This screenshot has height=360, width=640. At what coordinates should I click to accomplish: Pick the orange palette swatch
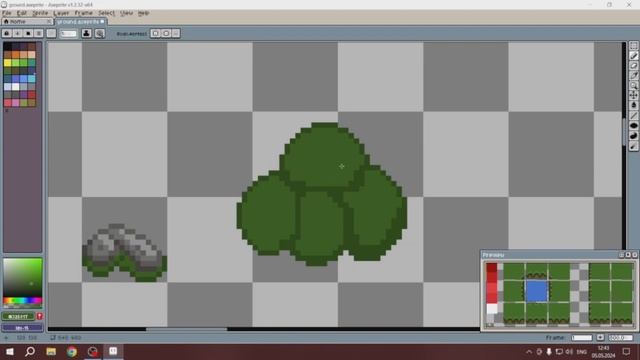tap(16, 55)
